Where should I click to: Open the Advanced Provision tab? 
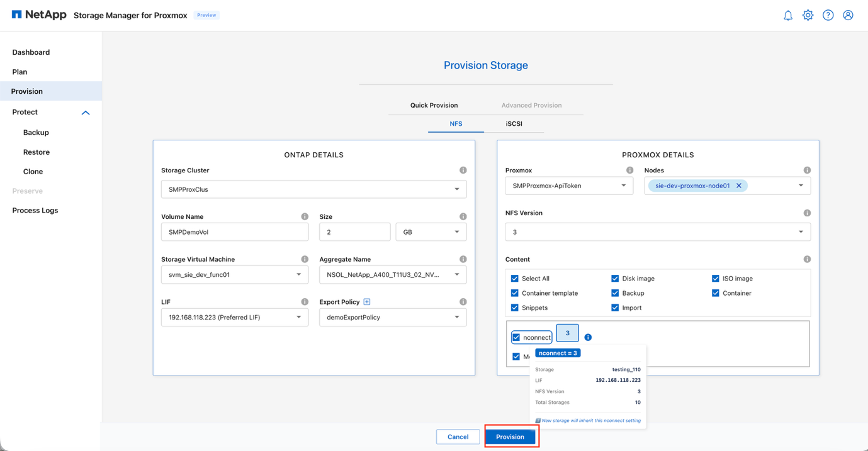[532, 105]
